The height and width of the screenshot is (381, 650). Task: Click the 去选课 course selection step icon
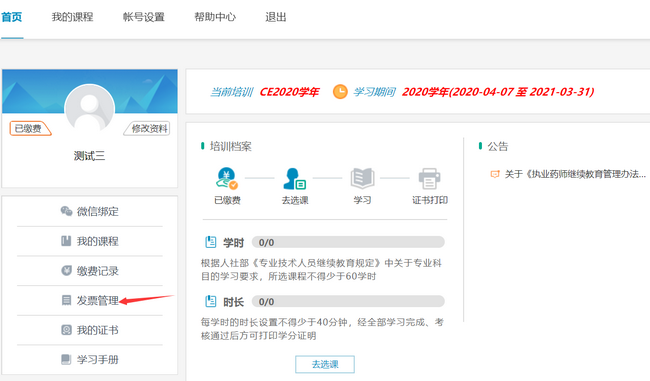coord(294,179)
